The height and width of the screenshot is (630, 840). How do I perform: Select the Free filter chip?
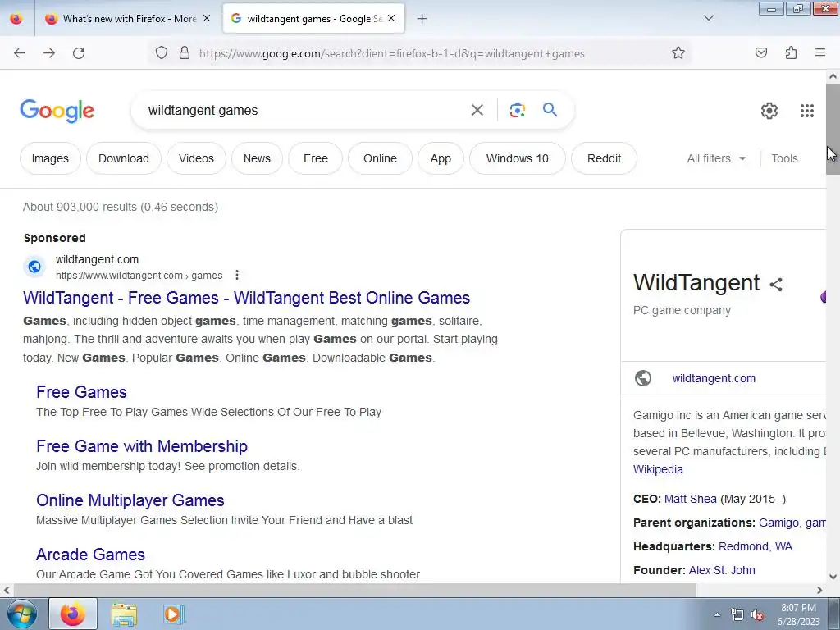[x=316, y=158]
